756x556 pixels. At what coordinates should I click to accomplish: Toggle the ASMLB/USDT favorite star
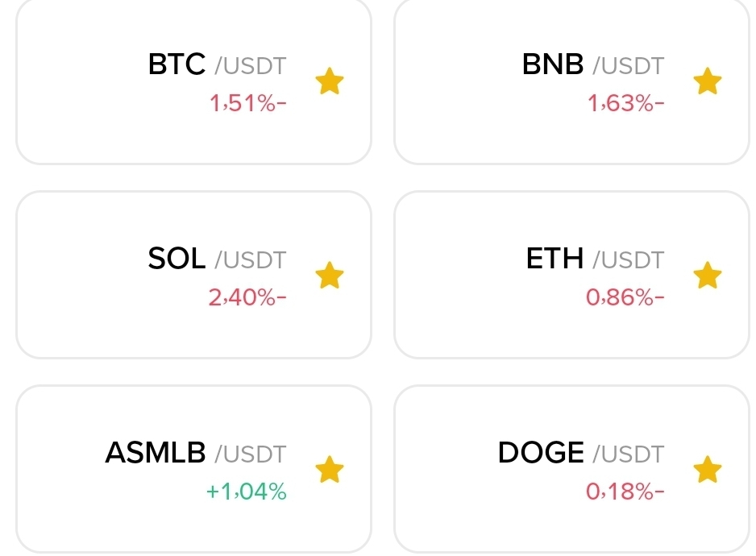[330, 469]
